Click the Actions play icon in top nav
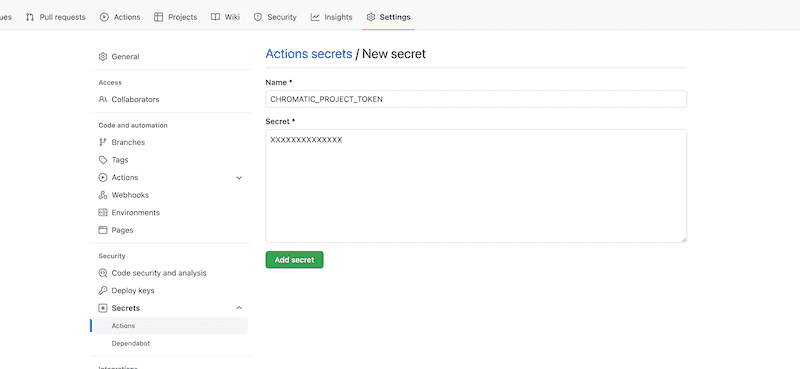Screen dimensions: 800x369 [x=104, y=17]
